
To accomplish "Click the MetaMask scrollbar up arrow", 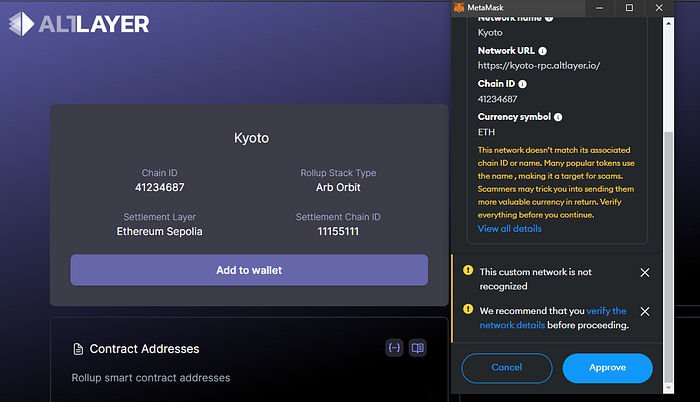I will point(668,23).
